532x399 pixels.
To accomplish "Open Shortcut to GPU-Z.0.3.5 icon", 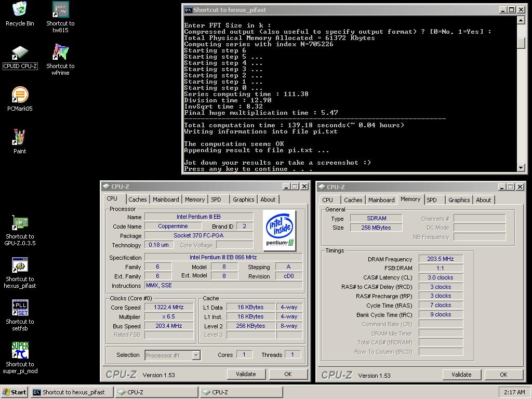I will (x=20, y=230).
